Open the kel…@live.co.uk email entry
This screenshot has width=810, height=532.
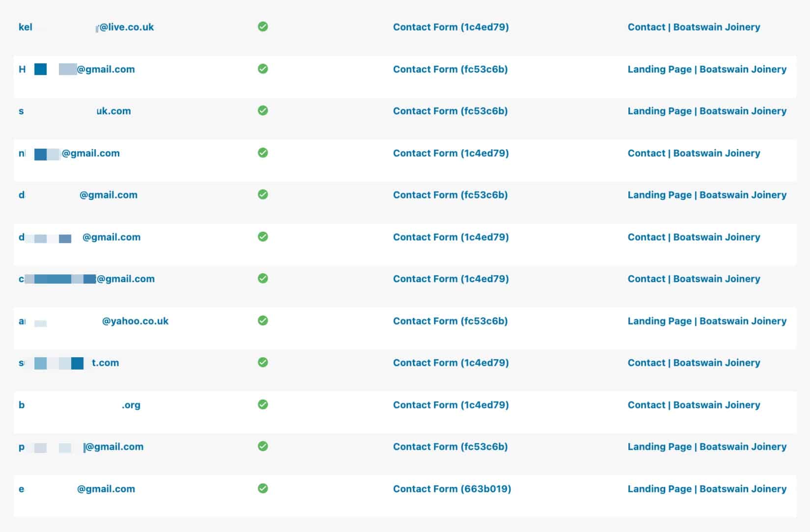(86, 27)
